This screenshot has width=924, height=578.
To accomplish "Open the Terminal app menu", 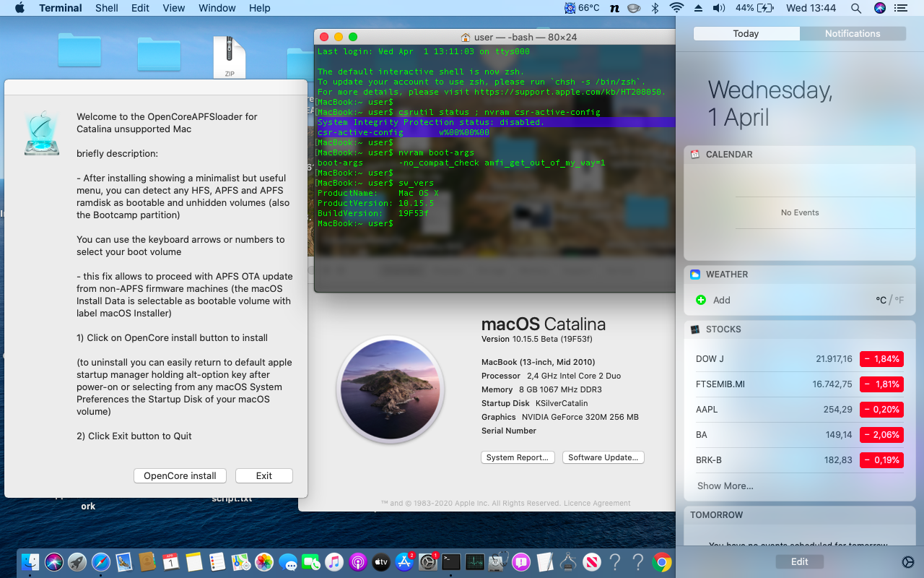I will 61,8.
